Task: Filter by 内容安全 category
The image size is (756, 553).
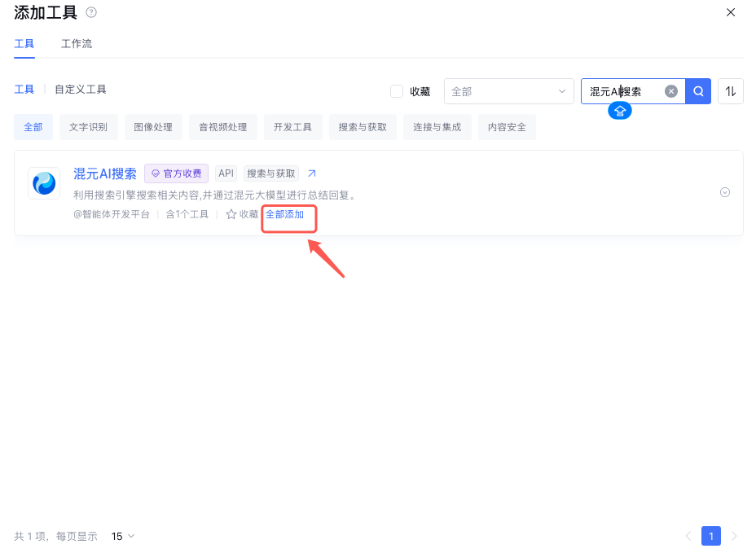Action: point(507,127)
